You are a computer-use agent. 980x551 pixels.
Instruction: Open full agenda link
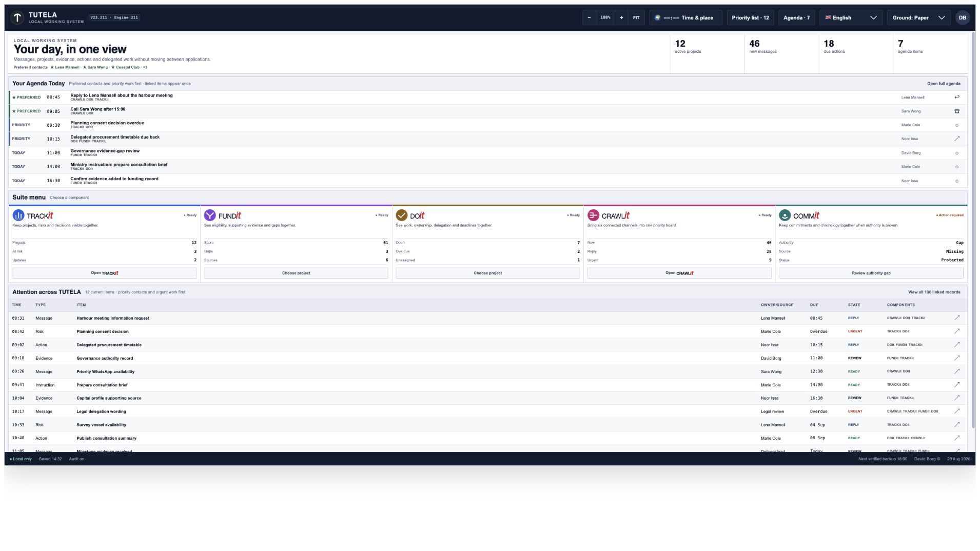click(944, 84)
